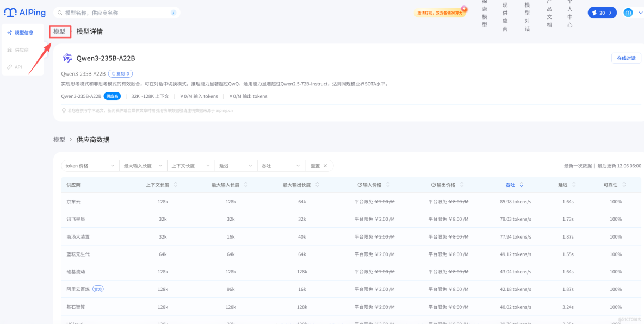Open the 最大输入长度 filter dropdown
Screen dimensions: 644x324
[142, 165]
